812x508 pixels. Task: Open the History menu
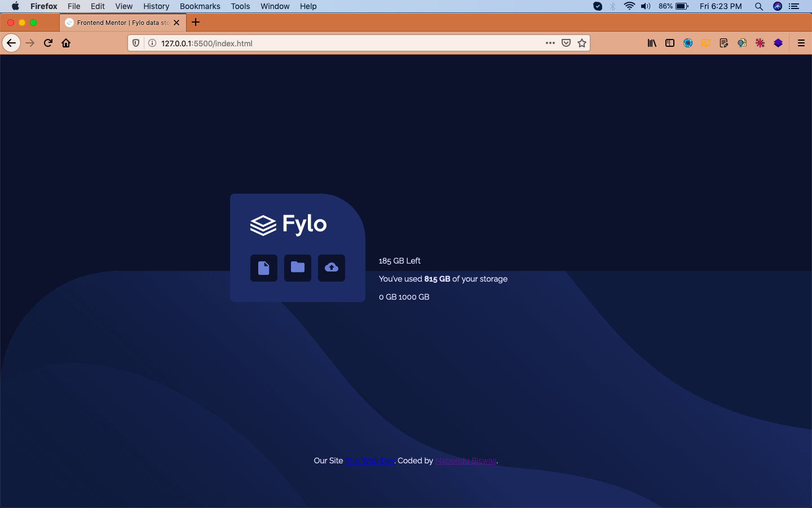(x=156, y=6)
